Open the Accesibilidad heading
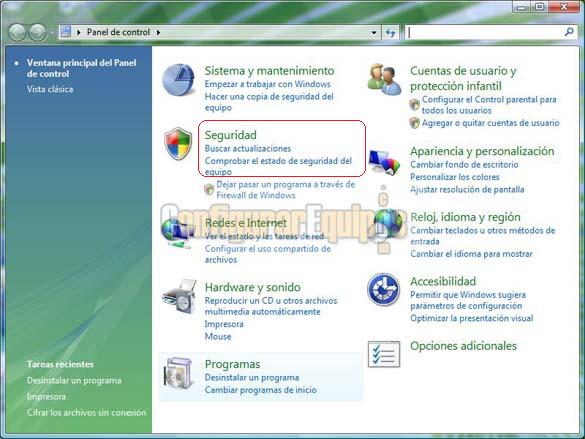The height and width of the screenshot is (439, 585). (x=443, y=282)
